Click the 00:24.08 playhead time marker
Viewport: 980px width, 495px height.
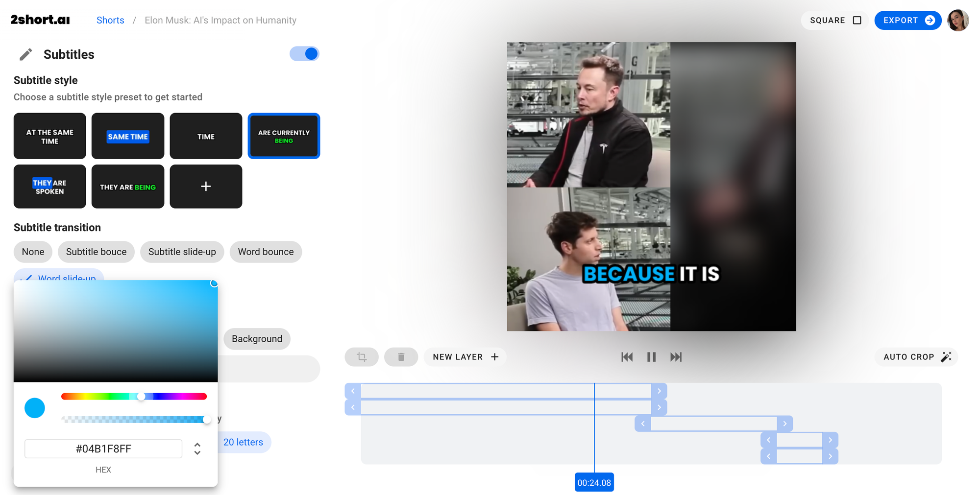click(x=594, y=483)
